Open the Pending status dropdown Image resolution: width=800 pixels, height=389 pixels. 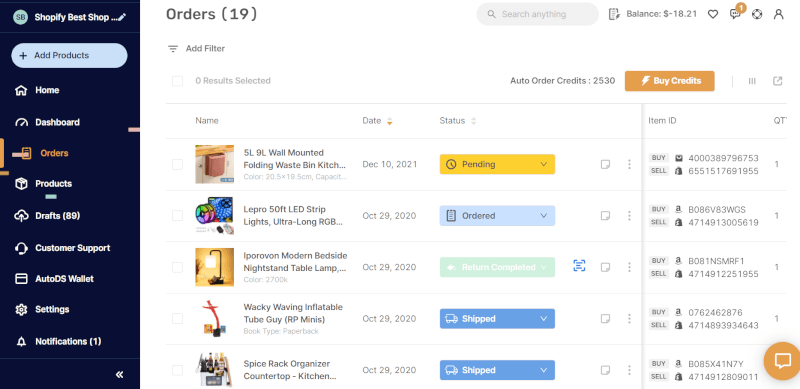[497, 164]
